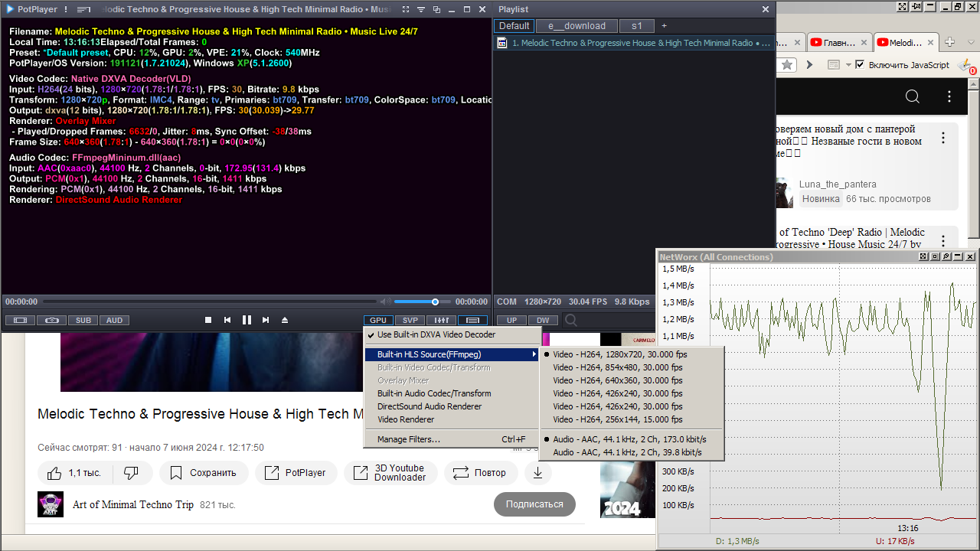980x551 pixels.
Task: Toggle the GPU decoder button
Action: (x=378, y=321)
